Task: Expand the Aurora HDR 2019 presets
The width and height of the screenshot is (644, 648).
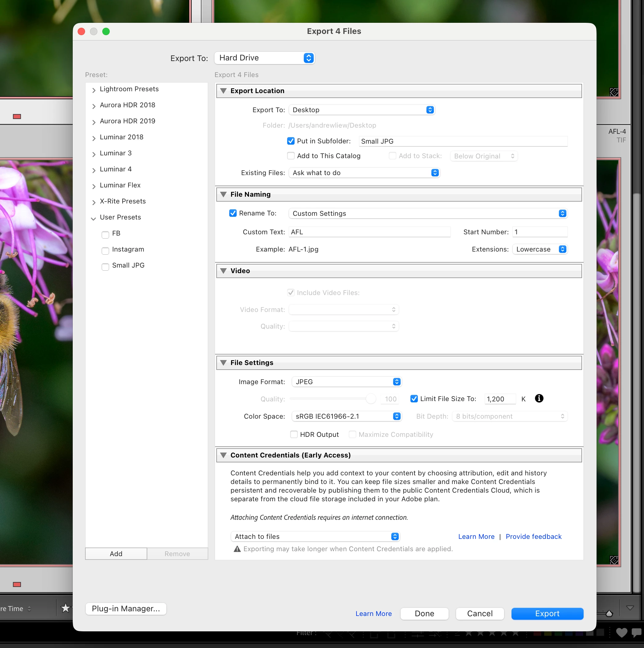Action: (94, 122)
